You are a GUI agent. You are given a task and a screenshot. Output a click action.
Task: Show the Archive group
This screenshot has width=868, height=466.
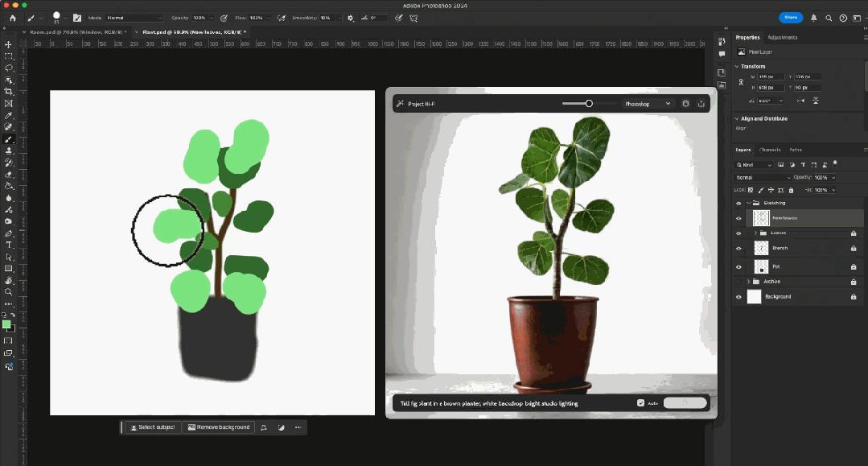[x=738, y=282]
